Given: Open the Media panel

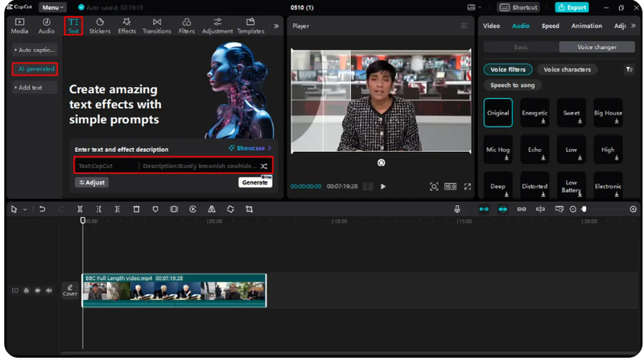Looking at the screenshot, I should coord(19,26).
